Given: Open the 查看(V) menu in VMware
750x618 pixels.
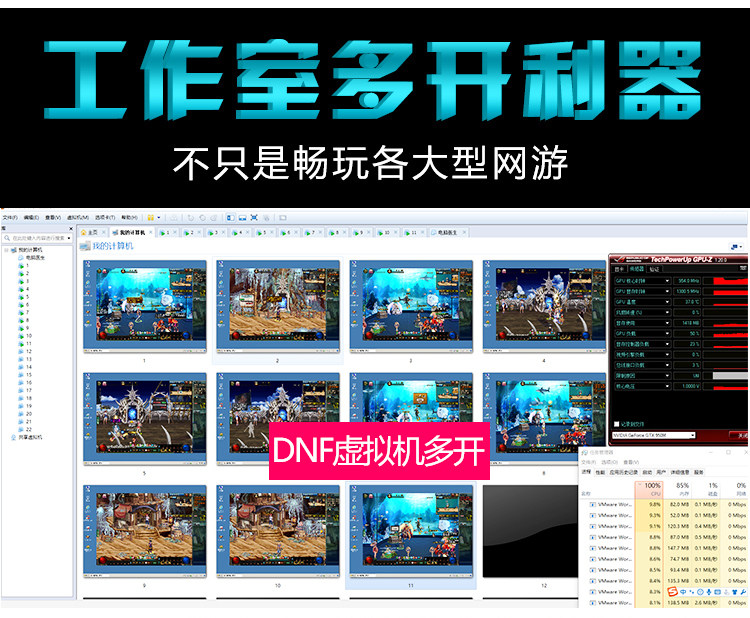Looking at the screenshot, I should pos(53,218).
